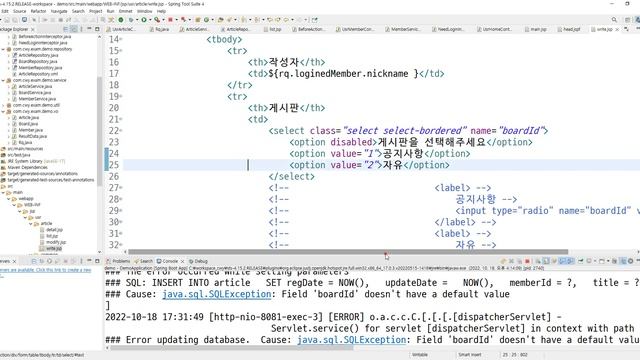This screenshot has height=360, width=640.
Task: Switch to the Search tab in the bottom panel
Action: point(143,261)
